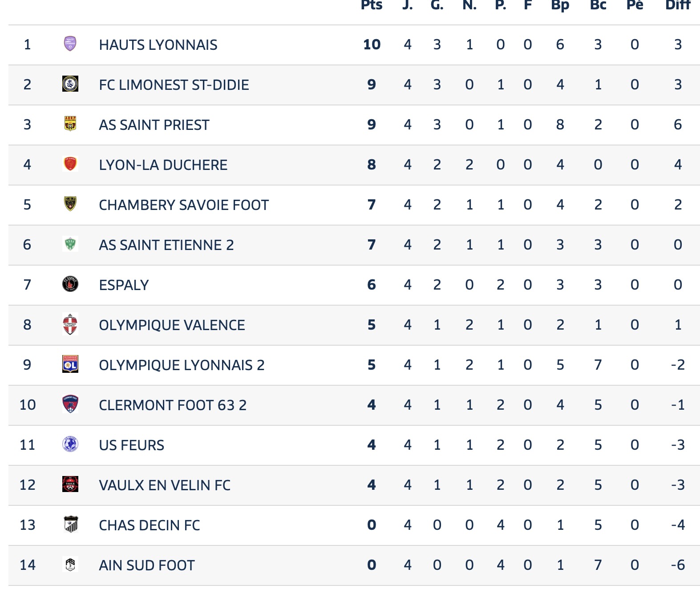The image size is (700, 589).
Task: Click the US Feurs blue round logo
Action: pos(70,444)
